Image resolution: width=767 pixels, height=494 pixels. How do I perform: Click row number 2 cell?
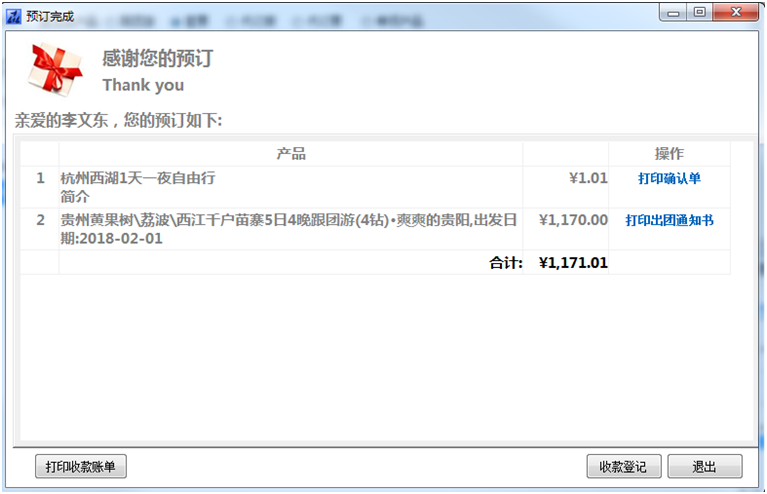[x=40, y=229]
